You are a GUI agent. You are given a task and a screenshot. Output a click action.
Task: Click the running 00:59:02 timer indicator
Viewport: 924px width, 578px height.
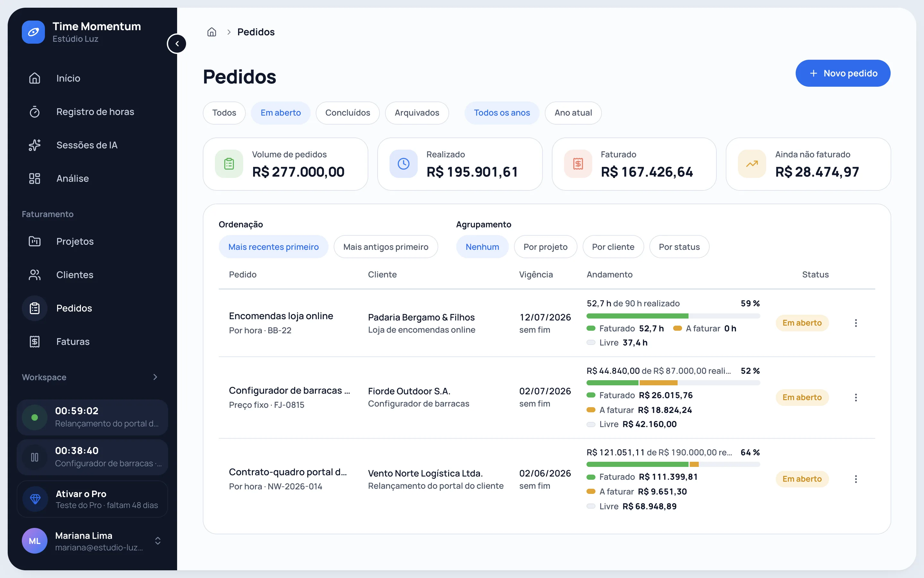pyautogui.click(x=35, y=417)
